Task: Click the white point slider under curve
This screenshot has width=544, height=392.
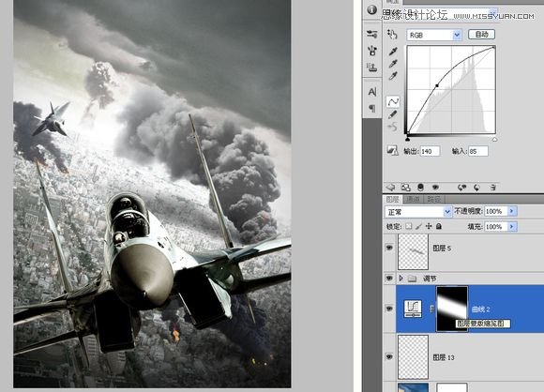Action: [494, 139]
